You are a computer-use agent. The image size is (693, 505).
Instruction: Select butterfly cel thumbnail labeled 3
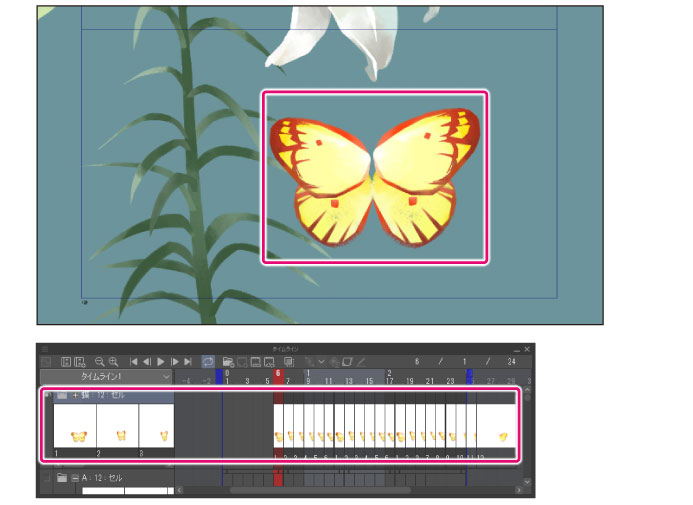click(x=156, y=426)
